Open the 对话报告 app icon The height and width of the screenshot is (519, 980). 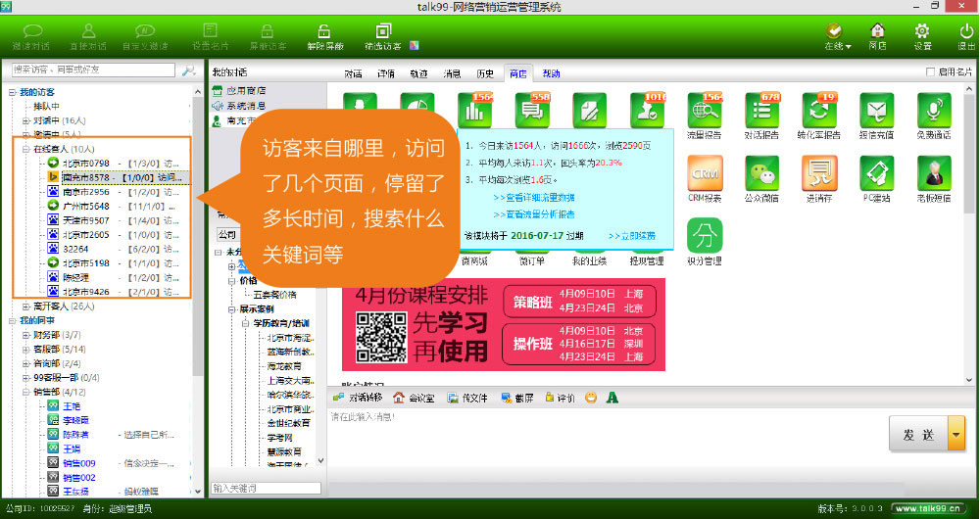(761, 110)
